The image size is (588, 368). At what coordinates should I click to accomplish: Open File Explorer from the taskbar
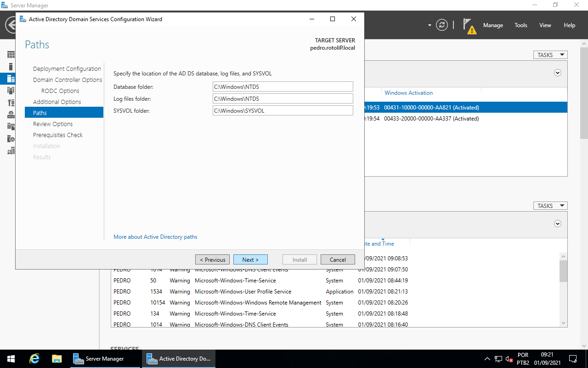click(57, 359)
